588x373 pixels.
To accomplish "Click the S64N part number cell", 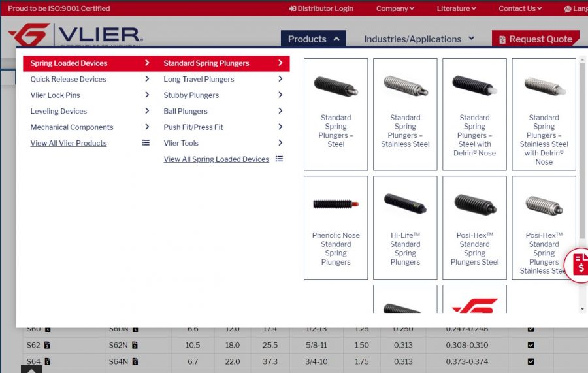I will 138,361.
